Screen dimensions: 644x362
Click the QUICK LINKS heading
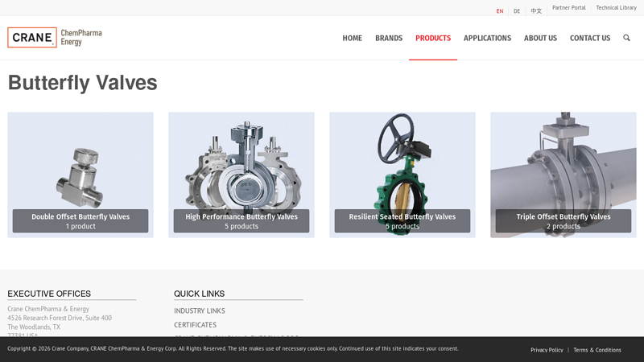click(x=199, y=294)
